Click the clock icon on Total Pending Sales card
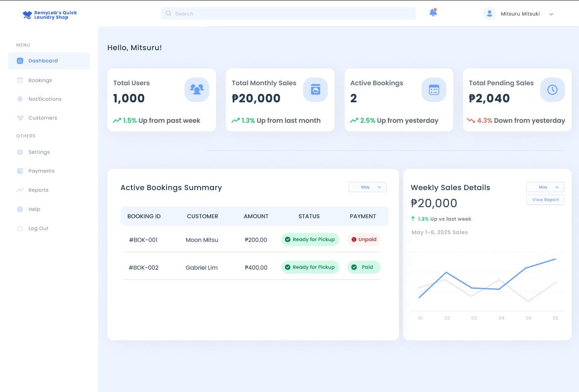The width and height of the screenshot is (579, 392). tap(552, 90)
